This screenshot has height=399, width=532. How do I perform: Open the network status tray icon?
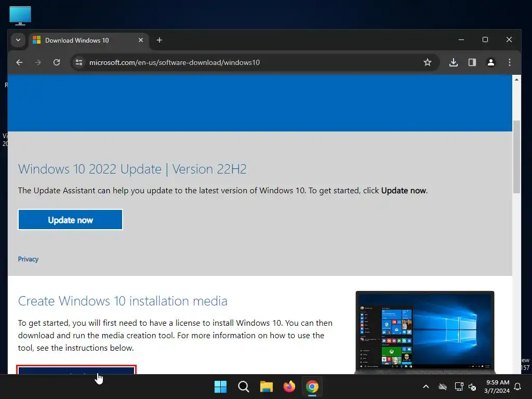coord(459,387)
